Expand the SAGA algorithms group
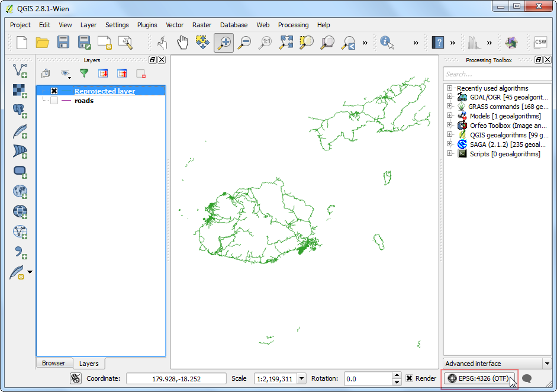Image resolution: width=557 pixels, height=392 pixels. tap(450, 144)
